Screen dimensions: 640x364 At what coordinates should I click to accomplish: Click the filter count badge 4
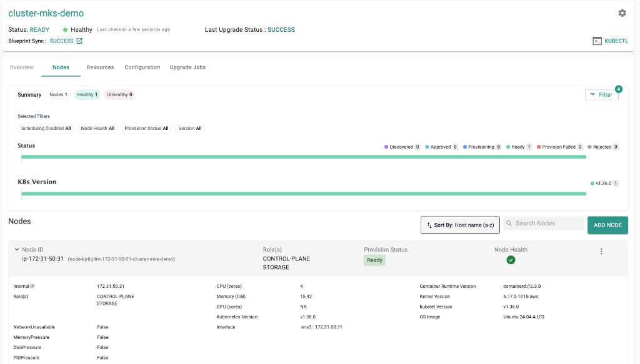[x=619, y=89]
